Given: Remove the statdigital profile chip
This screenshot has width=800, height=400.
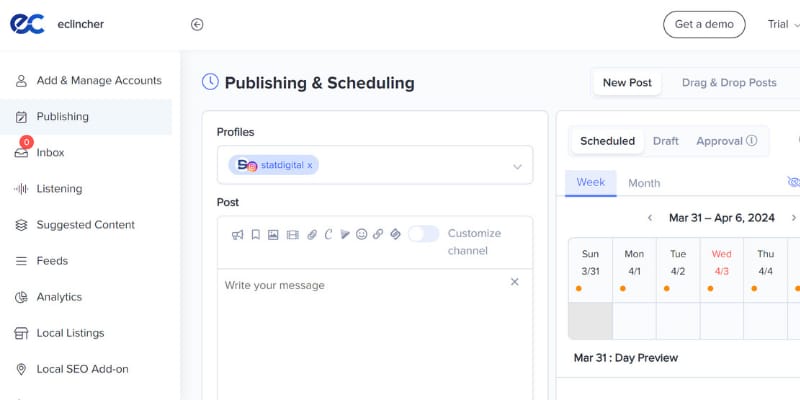Looking at the screenshot, I should pyautogui.click(x=309, y=165).
